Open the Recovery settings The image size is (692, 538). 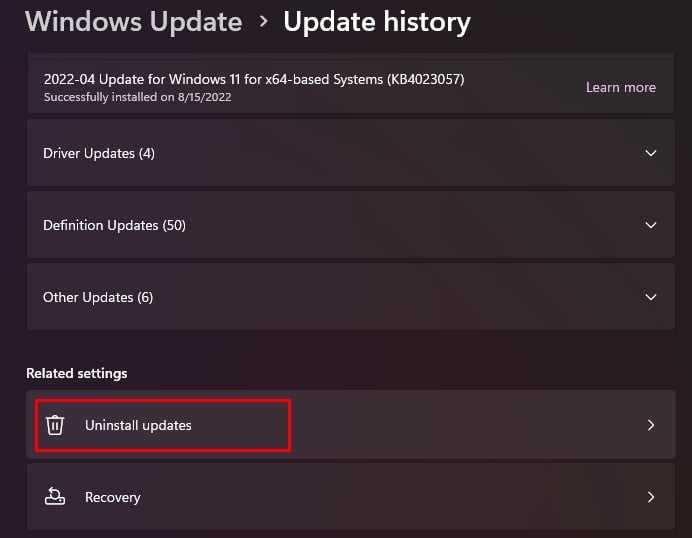pos(112,497)
